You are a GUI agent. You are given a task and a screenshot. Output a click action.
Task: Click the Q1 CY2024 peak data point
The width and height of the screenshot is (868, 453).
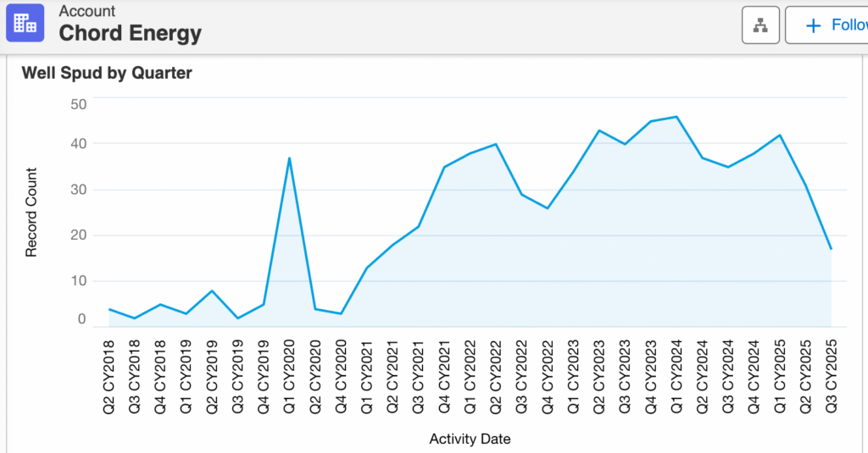tap(676, 117)
